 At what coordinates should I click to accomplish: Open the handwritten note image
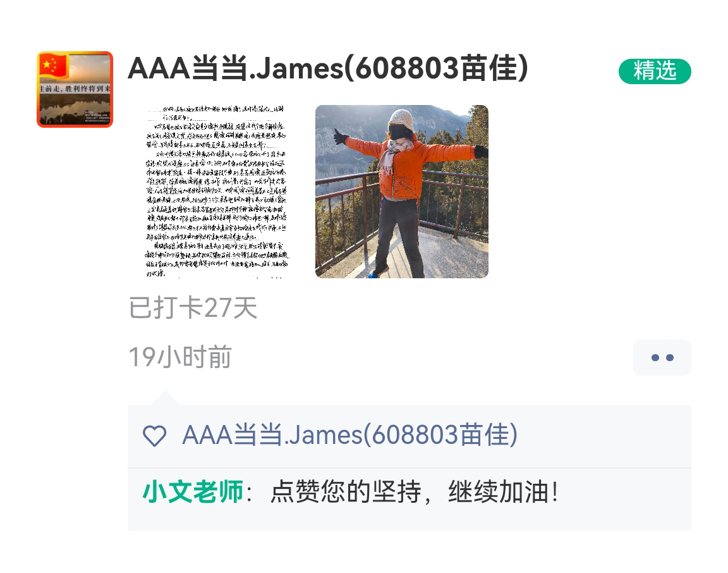(x=215, y=192)
